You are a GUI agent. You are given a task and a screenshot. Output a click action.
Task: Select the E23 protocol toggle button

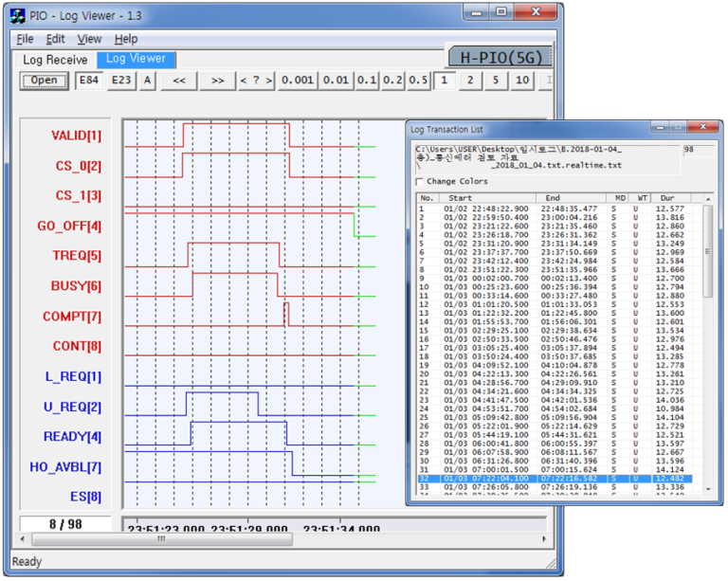click(121, 81)
